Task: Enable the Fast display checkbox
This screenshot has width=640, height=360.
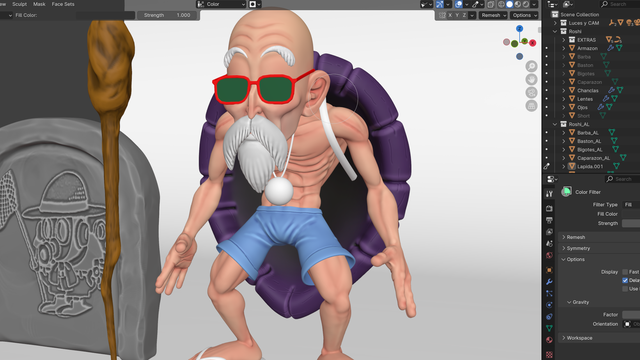Action: [x=625, y=272]
